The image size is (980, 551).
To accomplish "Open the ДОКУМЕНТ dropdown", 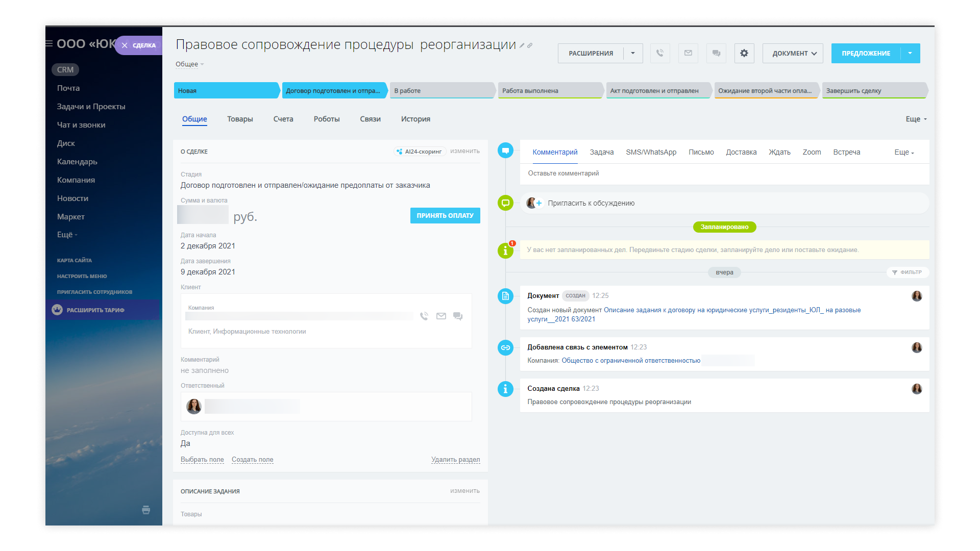I will (793, 53).
